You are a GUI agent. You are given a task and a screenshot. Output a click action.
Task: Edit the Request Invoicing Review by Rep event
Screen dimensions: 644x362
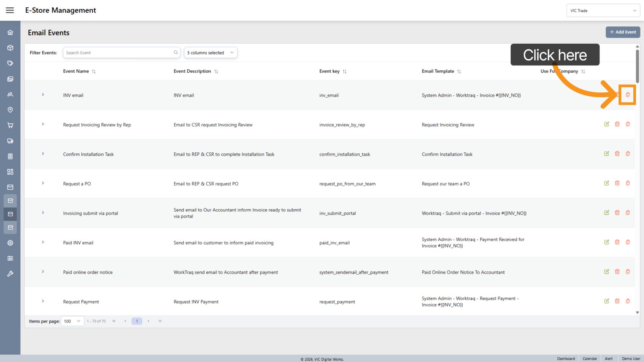tap(606, 124)
